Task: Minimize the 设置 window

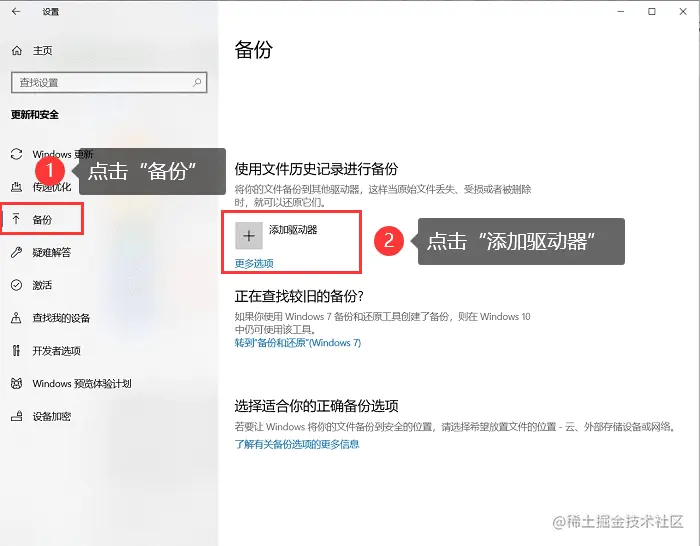Action: [621, 12]
